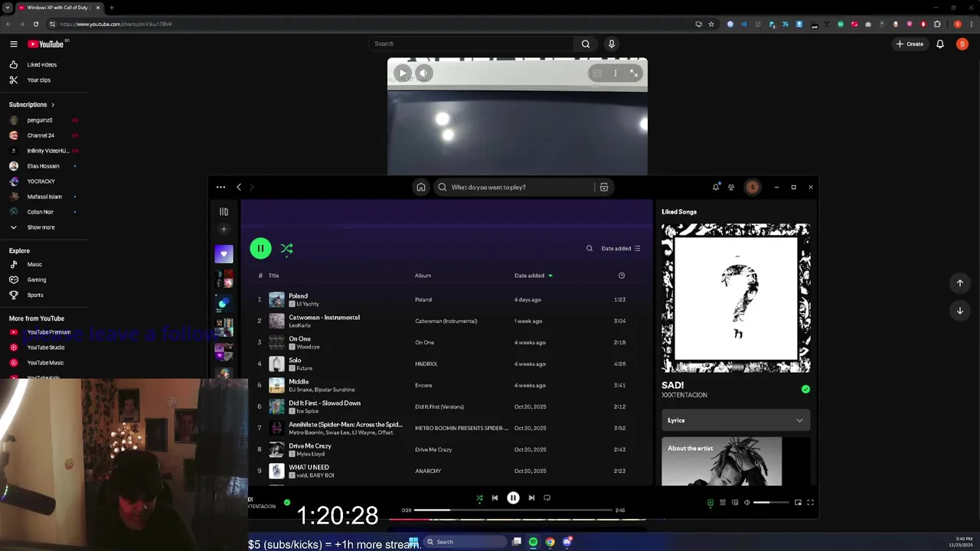Viewport: 980px width, 551px height.
Task: Expand the Subscriptions heading chevron
Action: pos(53,105)
